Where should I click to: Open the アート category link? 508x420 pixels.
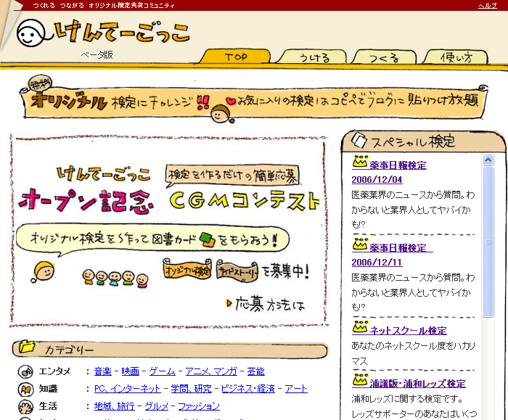click(296, 389)
